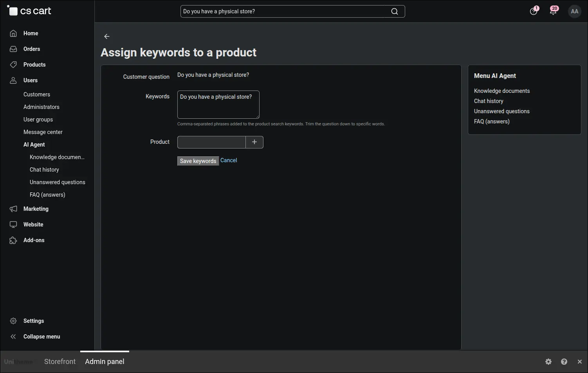Open Knowledge documents in Menu AI Agent panel
Image resolution: width=588 pixels, height=373 pixels.
[x=502, y=91]
